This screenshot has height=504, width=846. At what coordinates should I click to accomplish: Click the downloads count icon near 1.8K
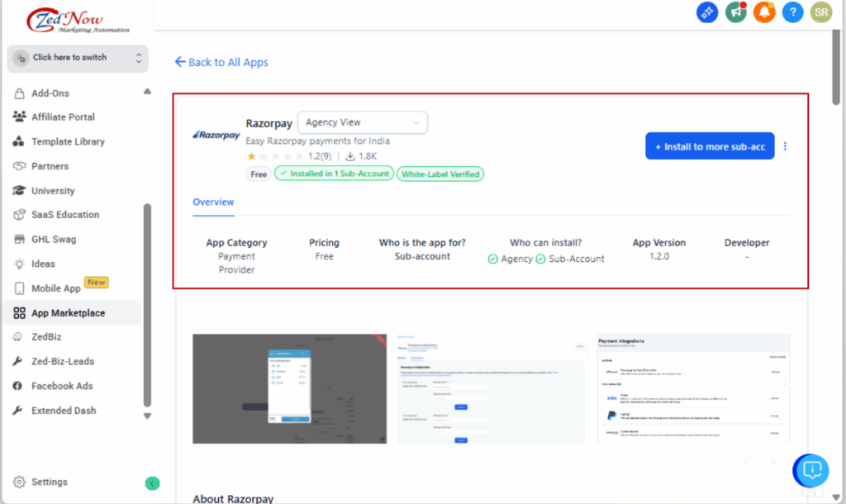point(350,156)
